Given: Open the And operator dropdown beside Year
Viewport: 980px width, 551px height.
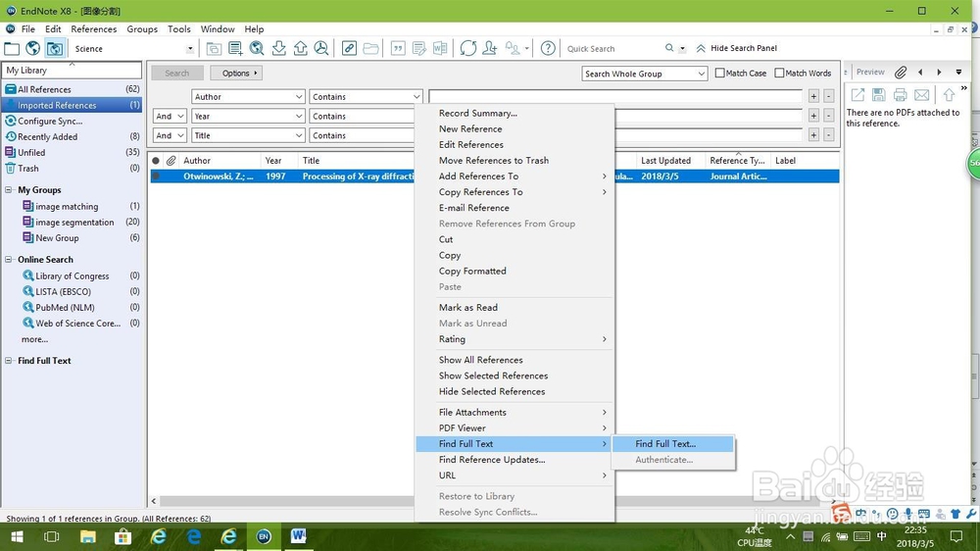Looking at the screenshot, I should [x=170, y=117].
